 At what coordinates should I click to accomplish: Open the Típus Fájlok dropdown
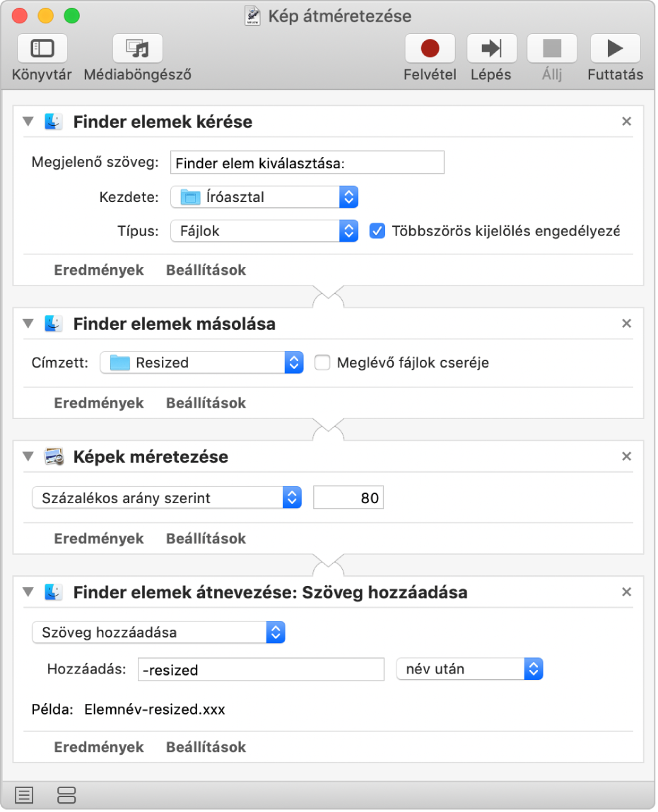(264, 230)
